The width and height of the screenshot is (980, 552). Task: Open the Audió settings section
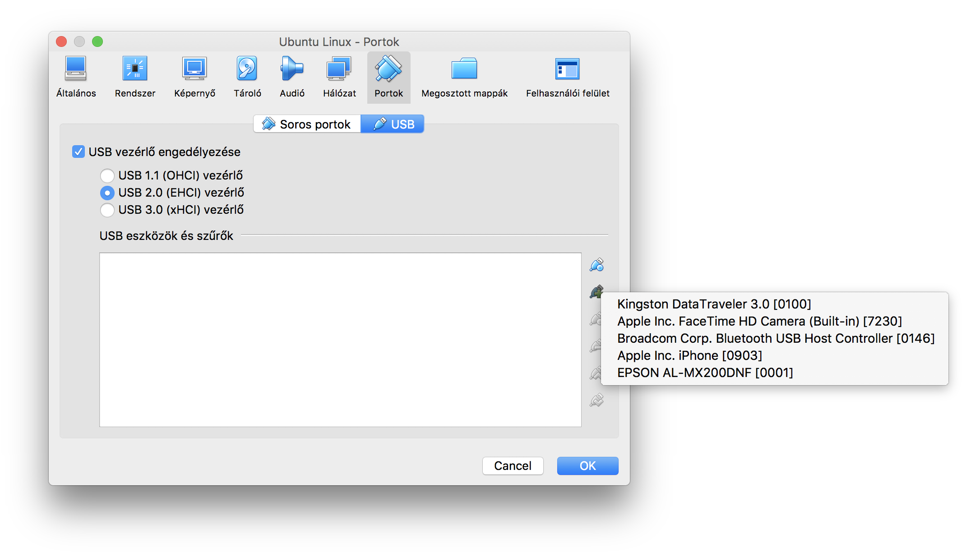pos(292,78)
